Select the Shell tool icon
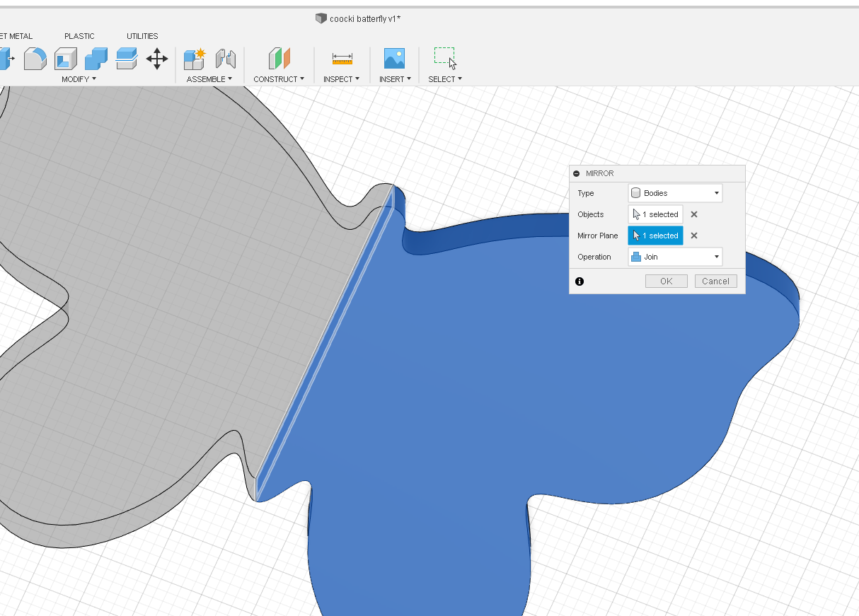This screenshot has height=616, width=859. pos(66,59)
